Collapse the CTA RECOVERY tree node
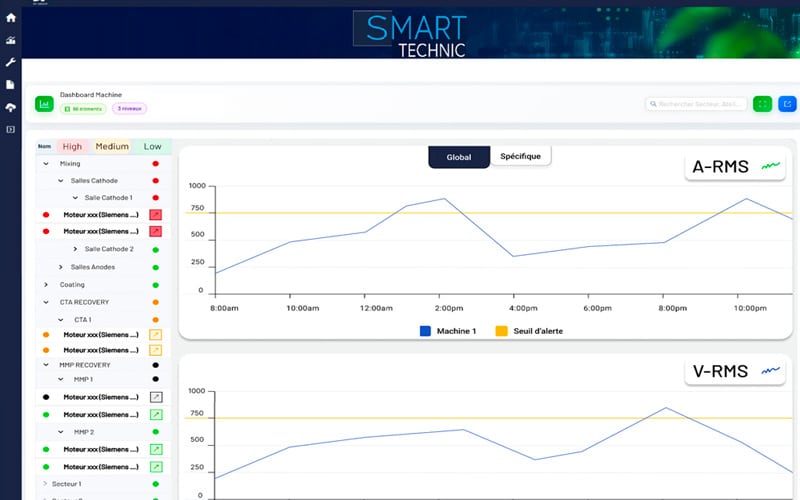 pyautogui.click(x=46, y=302)
